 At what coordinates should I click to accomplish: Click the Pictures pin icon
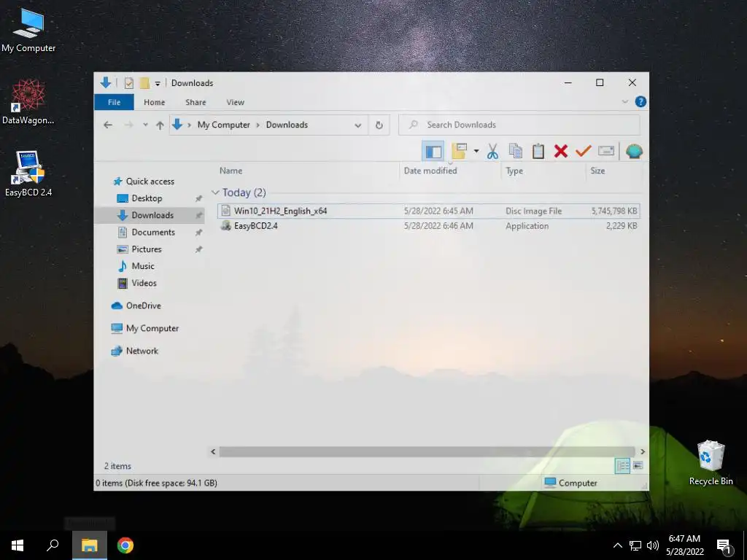(198, 249)
